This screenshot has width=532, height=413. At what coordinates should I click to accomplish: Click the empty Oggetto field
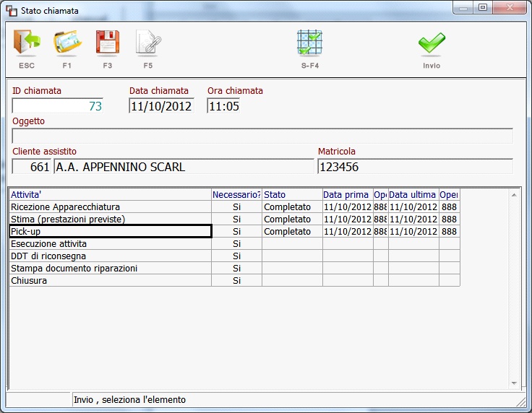coord(262,136)
